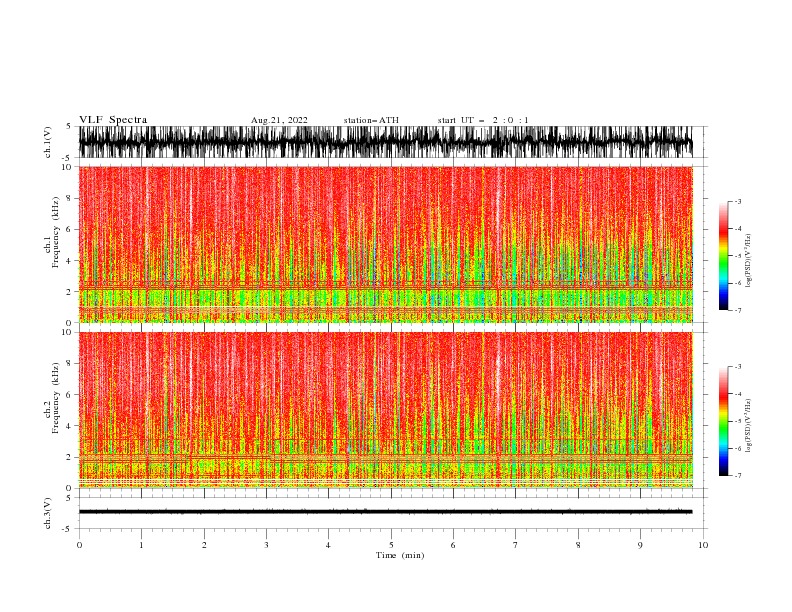The height and width of the screenshot is (612, 792).
Task: Click the "-5" tick on ch.1(V) axis
Action: [x=67, y=158]
